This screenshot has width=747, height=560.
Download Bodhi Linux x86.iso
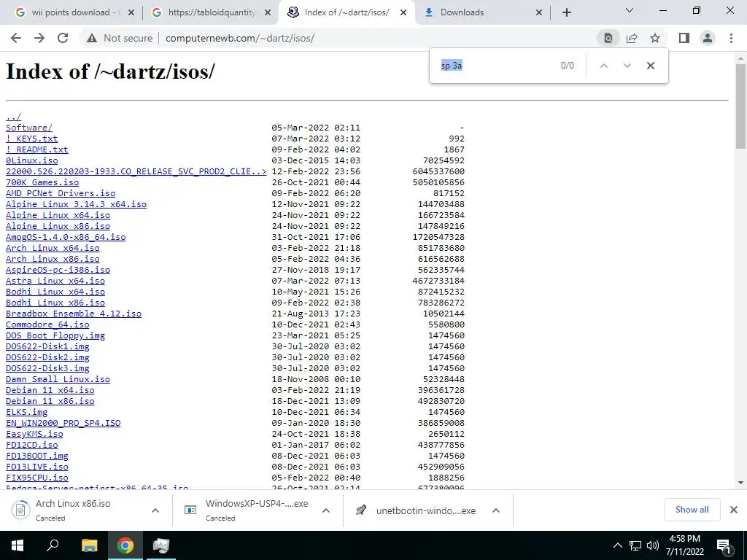click(x=55, y=303)
